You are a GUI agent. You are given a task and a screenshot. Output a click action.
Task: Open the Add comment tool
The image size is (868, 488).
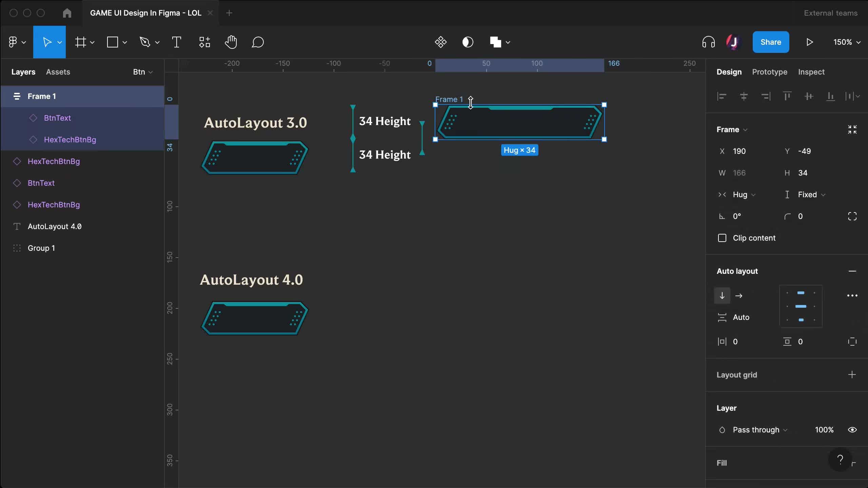pyautogui.click(x=258, y=42)
